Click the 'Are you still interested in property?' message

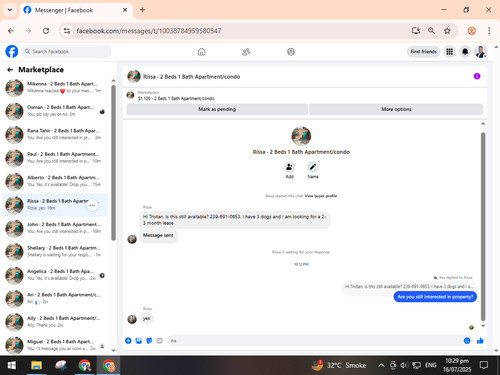[x=435, y=297]
